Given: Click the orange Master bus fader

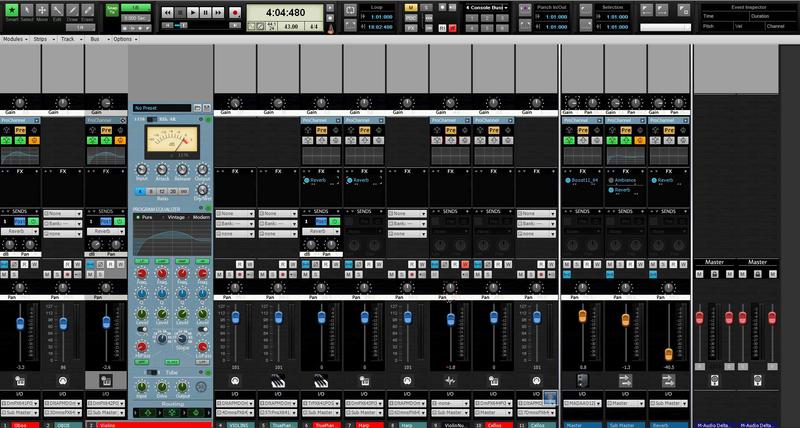Looking at the screenshot, I should 582,316.
